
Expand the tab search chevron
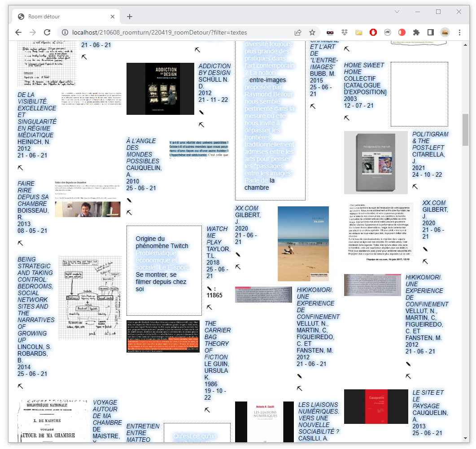(397, 12)
